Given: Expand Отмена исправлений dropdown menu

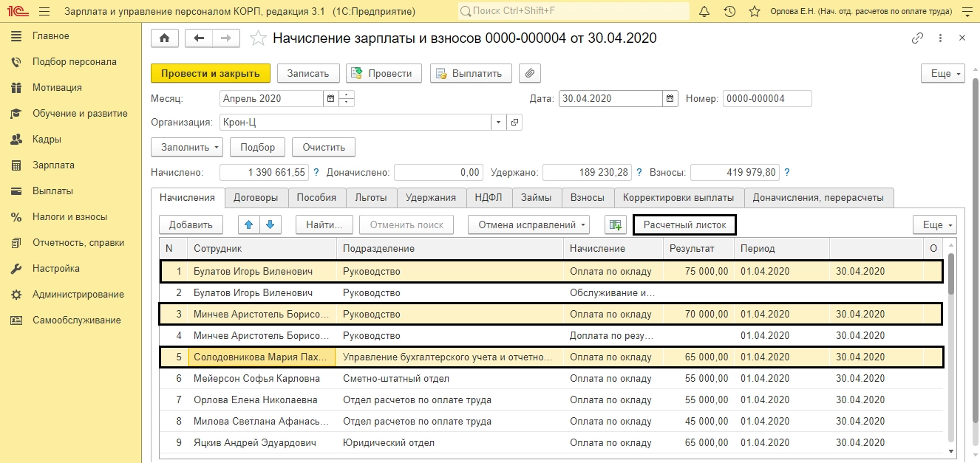Looking at the screenshot, I should pyautogui.click(x=528, y=224).
